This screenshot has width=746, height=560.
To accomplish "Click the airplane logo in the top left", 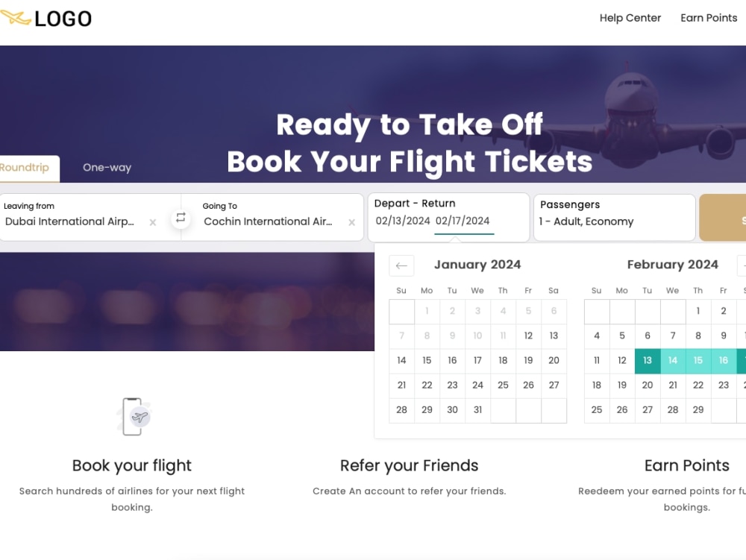I will 14,16.
